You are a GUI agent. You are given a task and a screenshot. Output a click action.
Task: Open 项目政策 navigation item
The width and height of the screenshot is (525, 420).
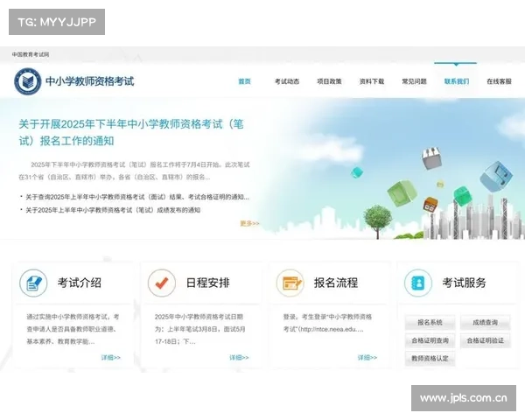pyautogui.click(x=330, y=81)
